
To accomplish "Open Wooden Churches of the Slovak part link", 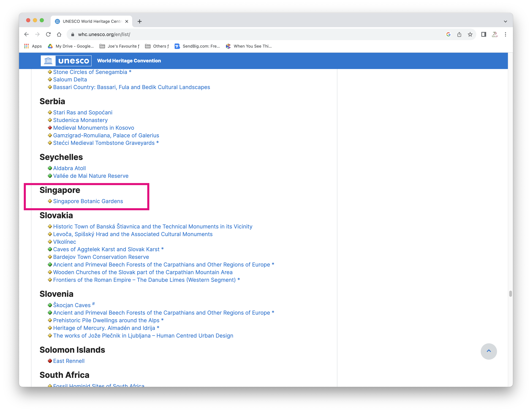I will (143, 272).
